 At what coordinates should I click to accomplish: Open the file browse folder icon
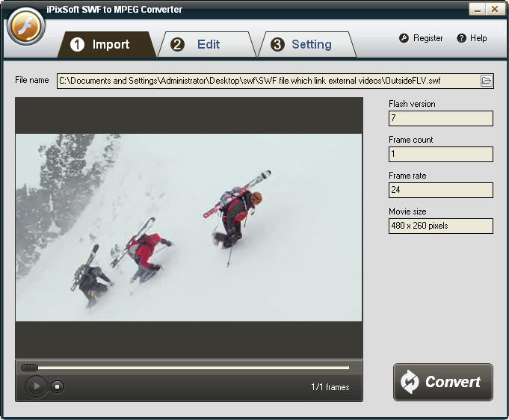487,81
